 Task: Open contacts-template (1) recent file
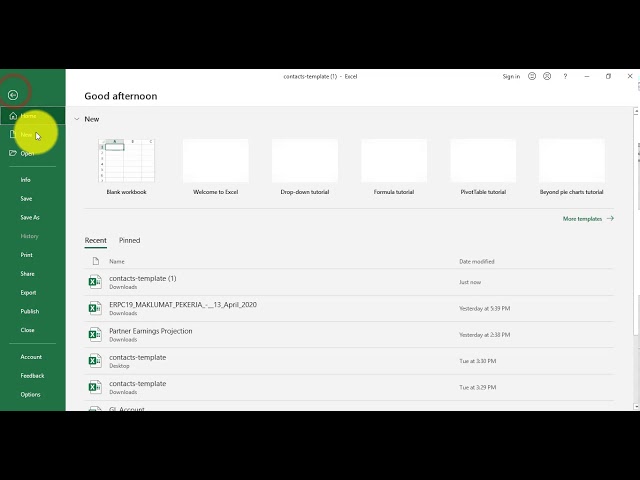[x=349, y=282]
